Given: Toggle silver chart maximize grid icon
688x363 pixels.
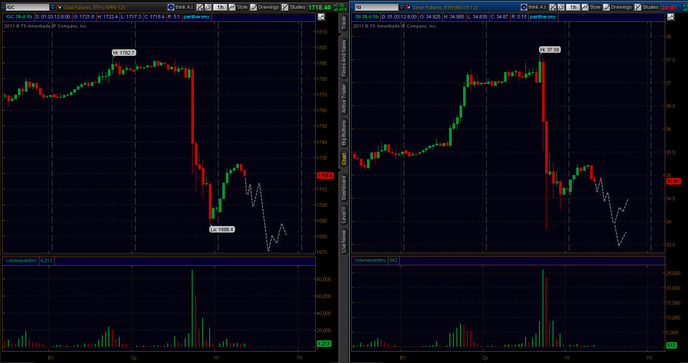Looking at the screenshot, I should (x=670, y=17).
